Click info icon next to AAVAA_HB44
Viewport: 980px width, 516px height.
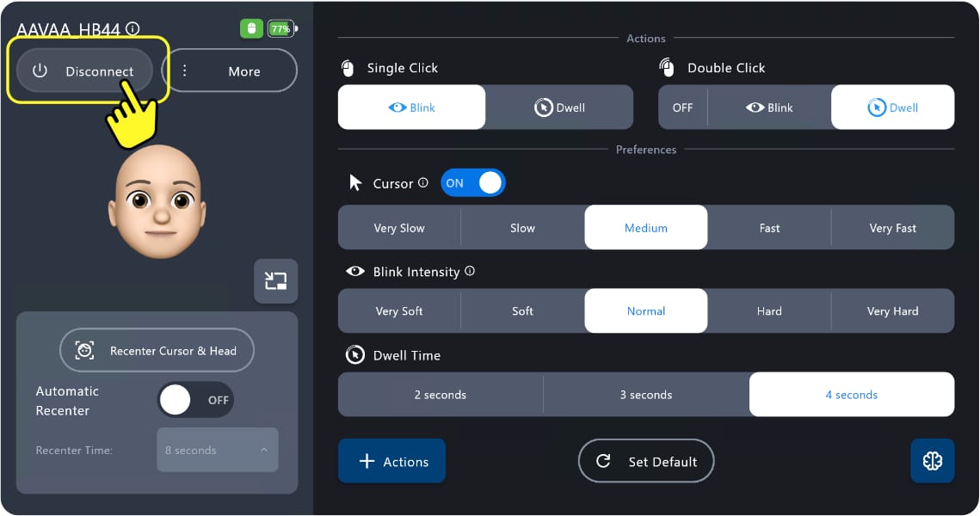pos(133,28)
